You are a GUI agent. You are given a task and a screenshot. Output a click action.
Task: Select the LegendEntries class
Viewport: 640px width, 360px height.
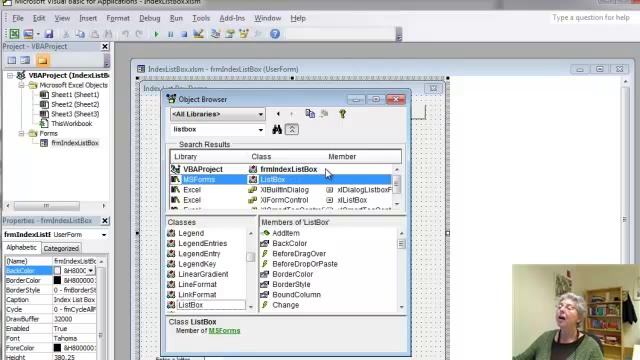click(x=202, y=243)
